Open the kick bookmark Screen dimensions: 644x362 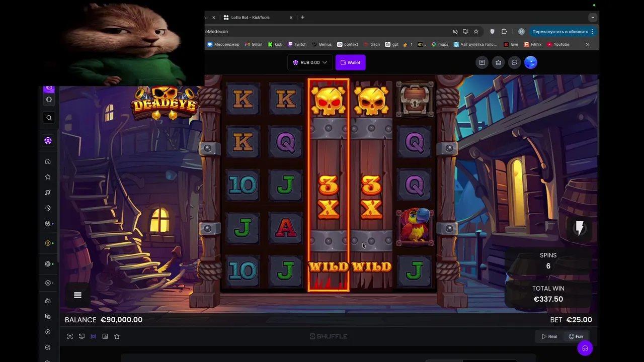(x=275, y=44)
